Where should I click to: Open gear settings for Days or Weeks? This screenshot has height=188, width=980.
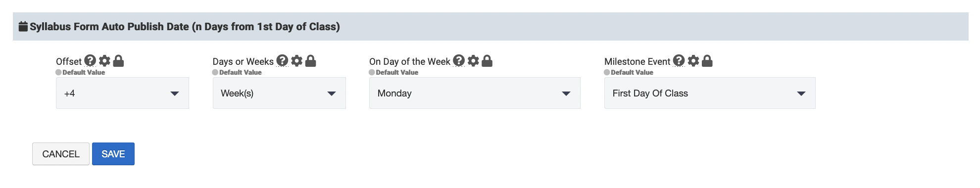click(296, 61)
